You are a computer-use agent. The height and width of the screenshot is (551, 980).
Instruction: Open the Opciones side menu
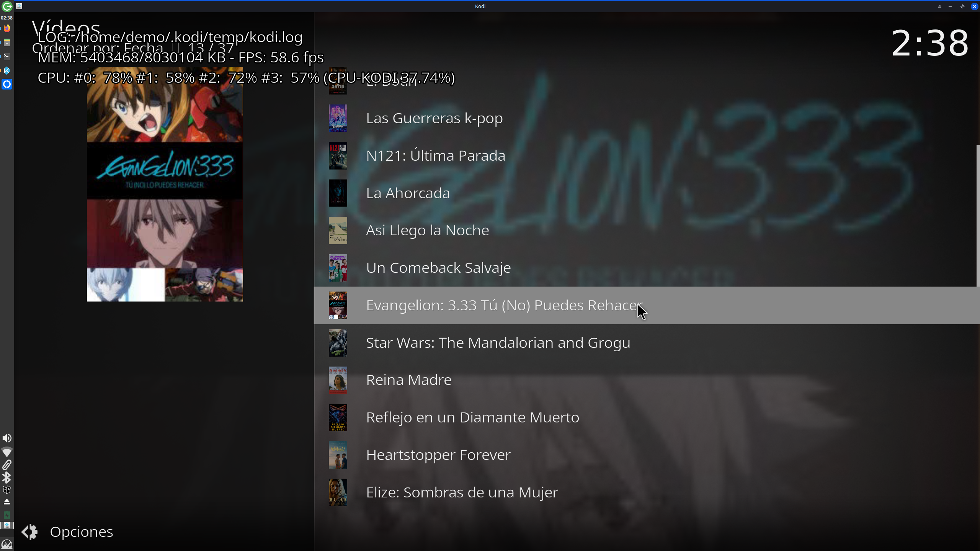[x=67, y=532]
